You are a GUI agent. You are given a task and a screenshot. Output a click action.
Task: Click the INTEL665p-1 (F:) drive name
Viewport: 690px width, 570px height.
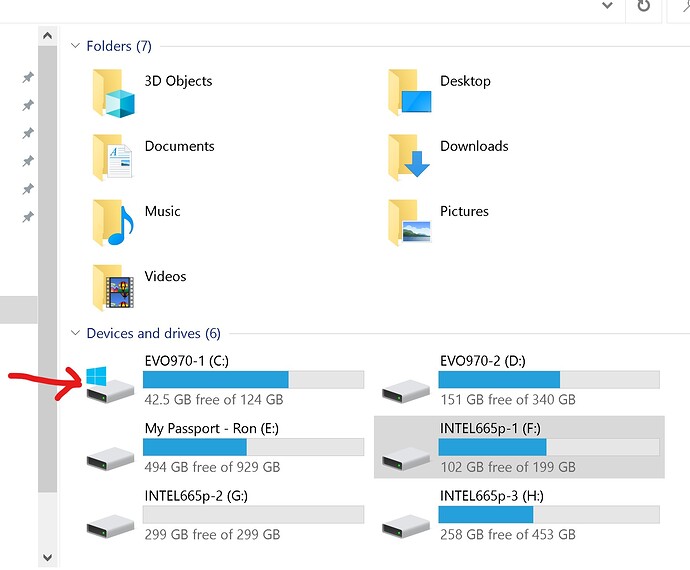pos(490,428)
